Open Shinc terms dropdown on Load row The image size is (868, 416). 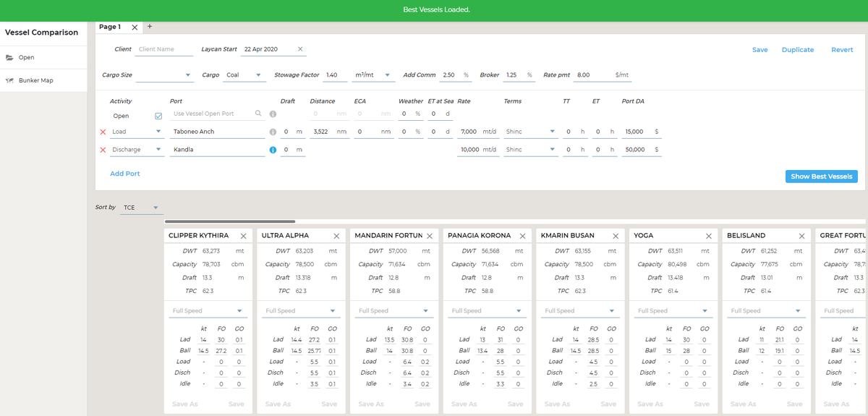pos(531,132)
